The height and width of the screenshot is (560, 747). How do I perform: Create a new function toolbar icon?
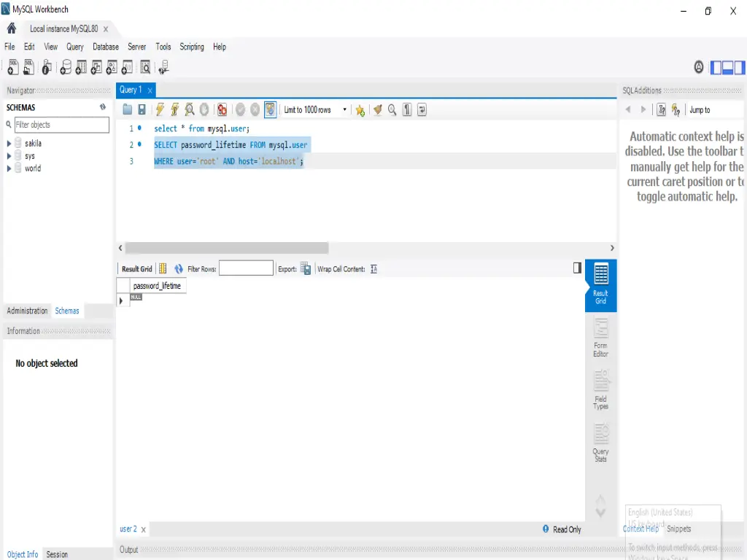click(127, 67)
